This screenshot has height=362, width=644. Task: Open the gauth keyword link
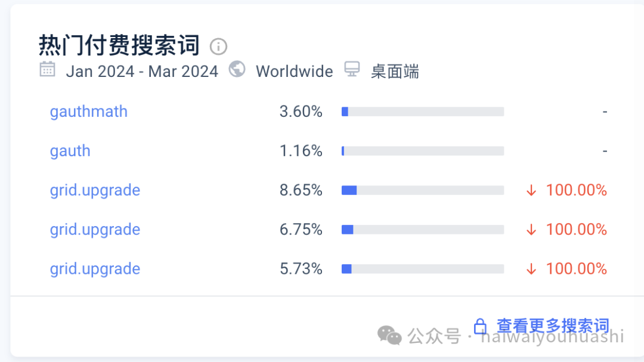tap(70, 151)
